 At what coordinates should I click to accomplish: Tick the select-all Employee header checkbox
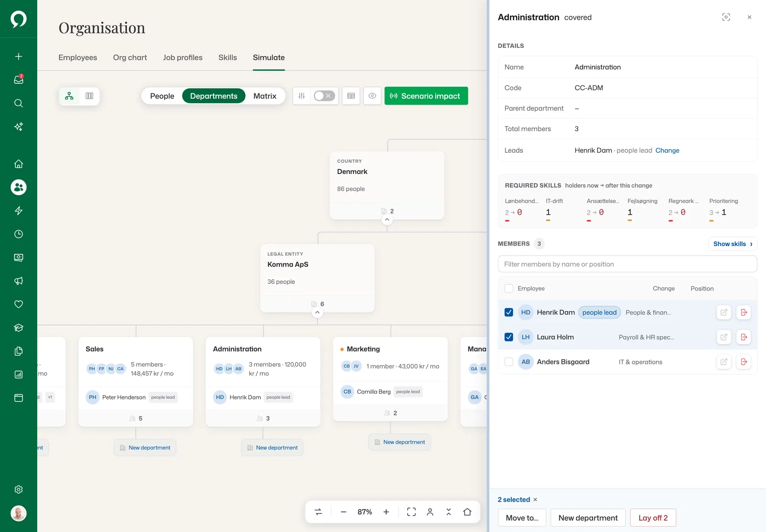509,288
